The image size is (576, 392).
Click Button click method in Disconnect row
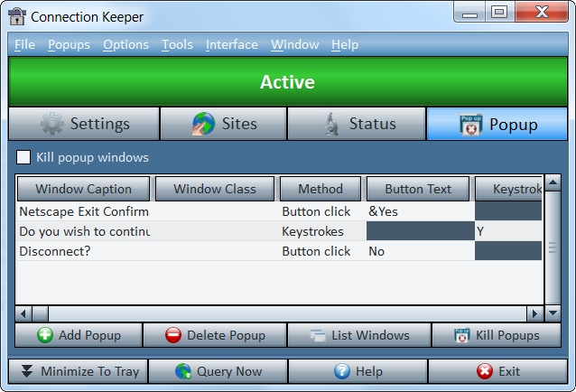323,251
